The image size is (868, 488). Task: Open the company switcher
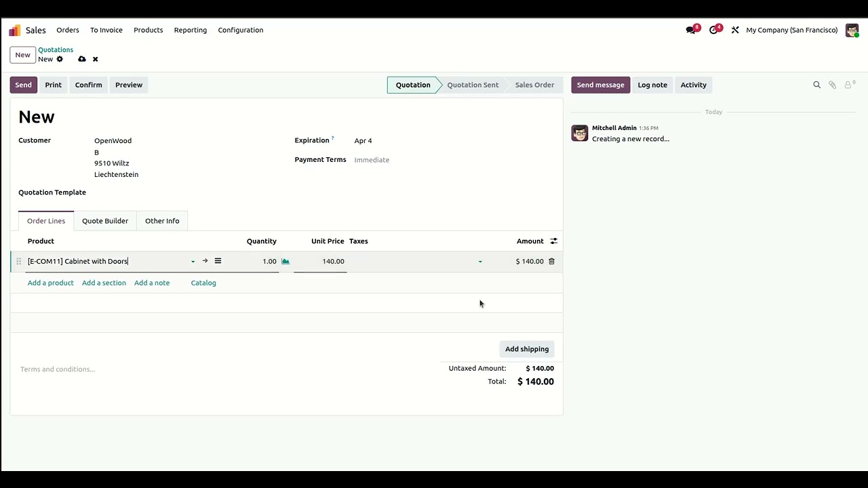791,30
